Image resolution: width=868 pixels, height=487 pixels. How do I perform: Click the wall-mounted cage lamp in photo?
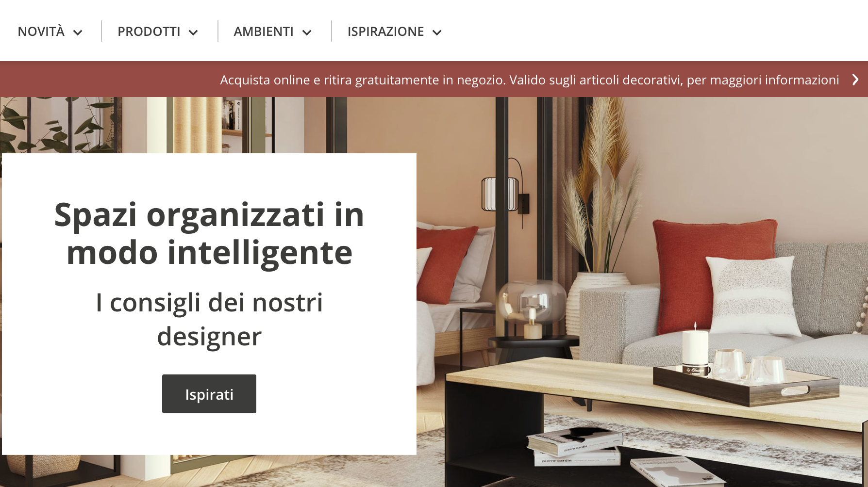[x=500, y=193]
